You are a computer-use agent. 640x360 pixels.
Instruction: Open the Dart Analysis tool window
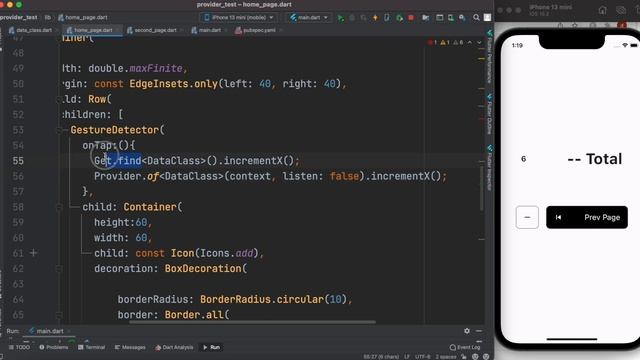click(x=174, y=347)
